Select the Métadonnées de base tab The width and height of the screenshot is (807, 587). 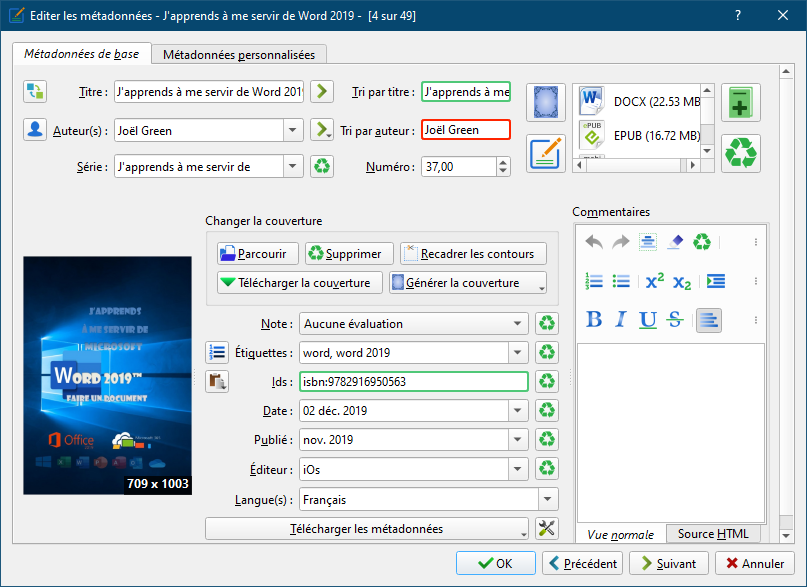coord(81,54)
